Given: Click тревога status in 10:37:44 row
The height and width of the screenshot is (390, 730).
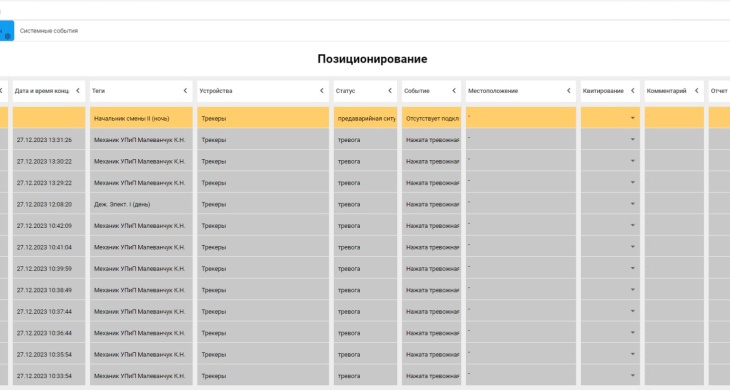Looking at the screenshot, I should (x=349, y=311).
